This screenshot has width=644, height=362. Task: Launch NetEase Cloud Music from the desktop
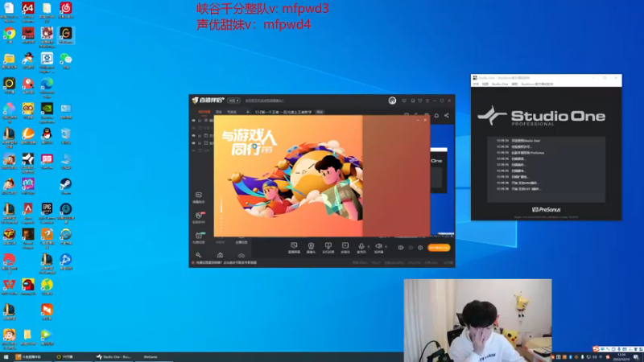click(66, 9)
